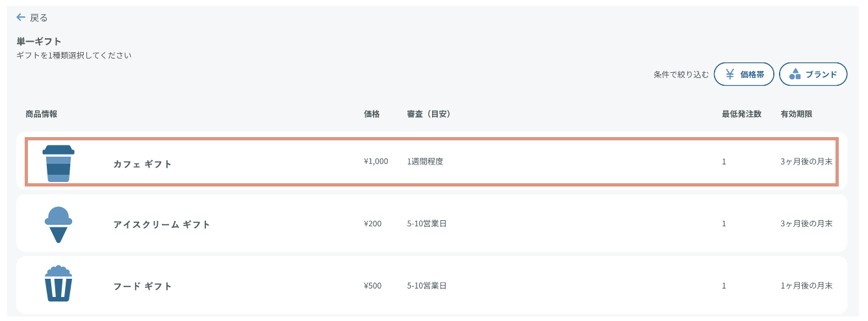Click the ¥200 price of ice cream gift
Screen dimensions: 868x321
(373, 224)
